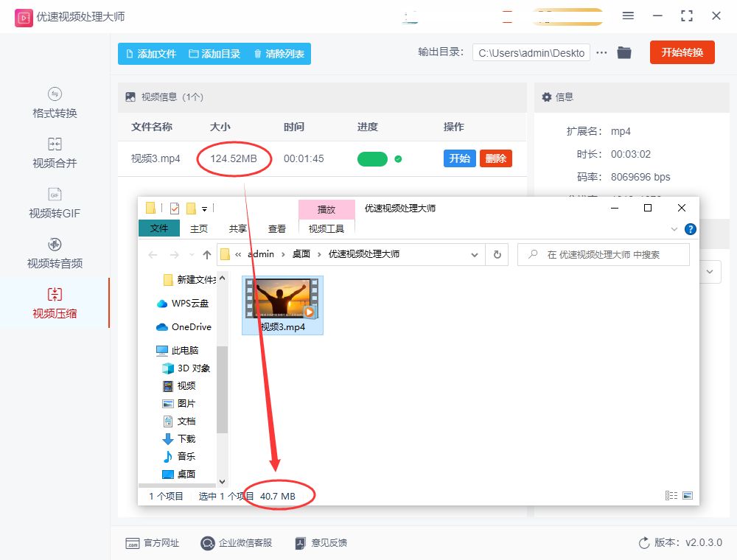This screenshot has width=737, height=560.
Task: Click the Explorer forward arrow
Action: pos(175,255)
